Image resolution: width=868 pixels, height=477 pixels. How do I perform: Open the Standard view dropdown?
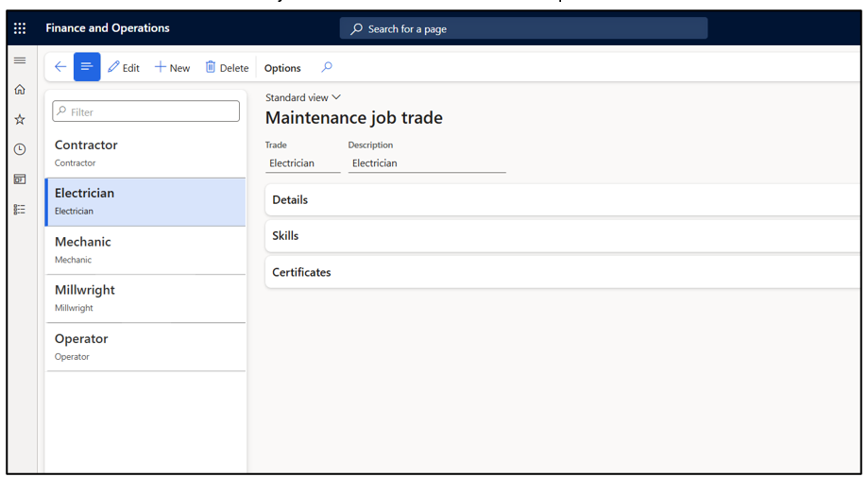click(x=303, y=97)
